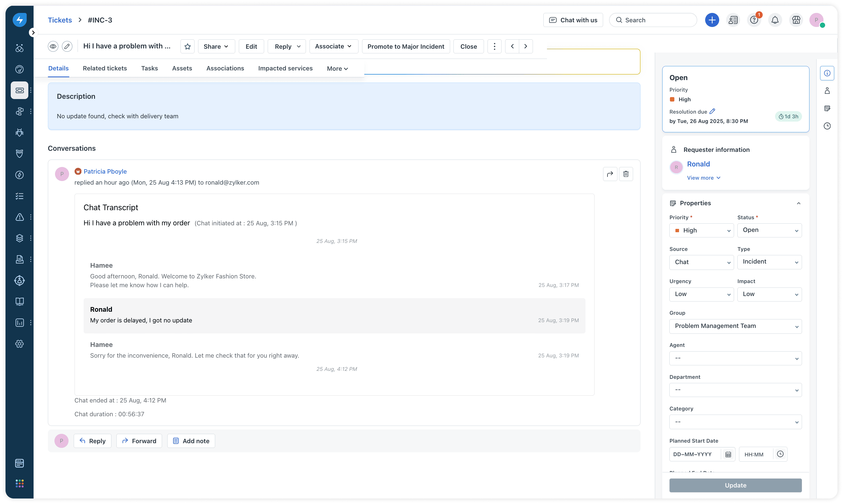The height and width of the screenshot is (504, 843).
Task: Click the forward arrow icon on the conversation
Action: [610, 174]
